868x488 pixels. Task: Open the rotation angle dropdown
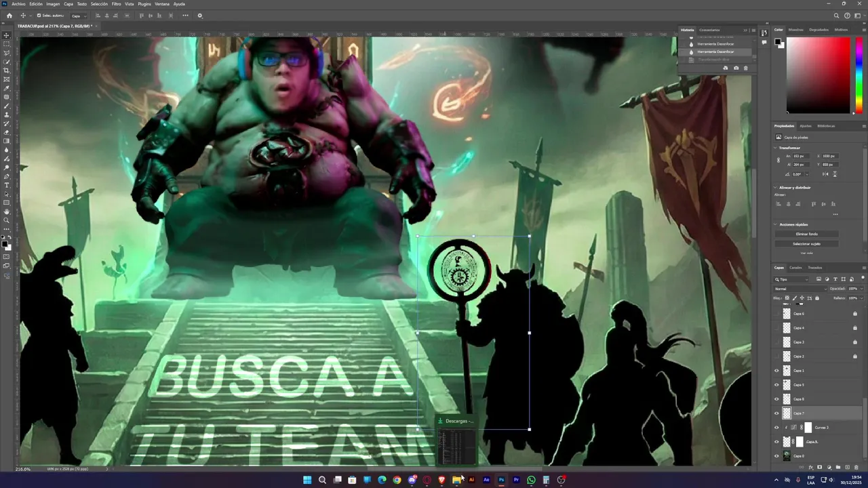[806, 174]
